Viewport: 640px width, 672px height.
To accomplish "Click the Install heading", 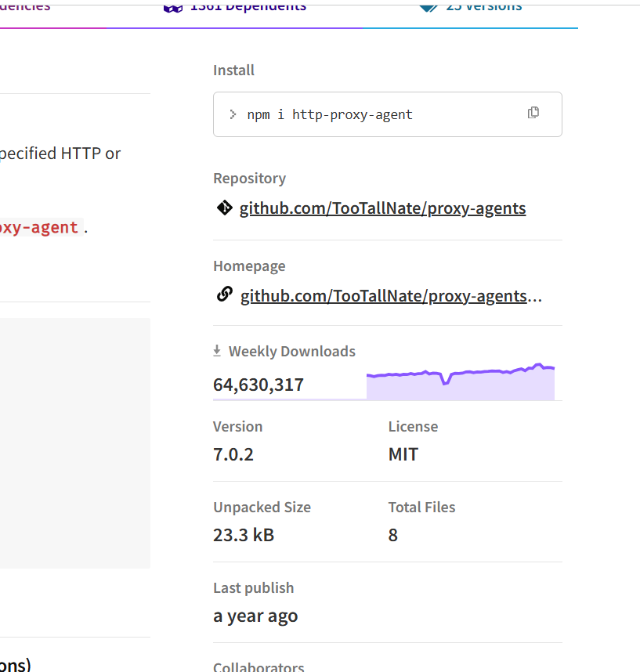I will tap(233, 70).
